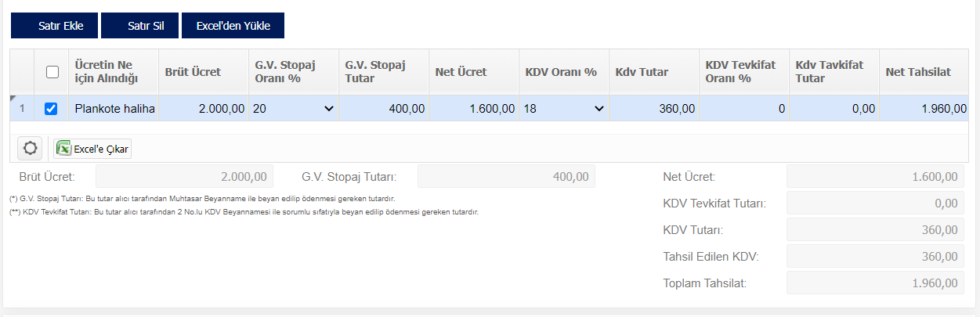Click the Tahsil Edilen KDV summary field
The width and height of the screenshot is (980, 317).
[x=875, y=256]
